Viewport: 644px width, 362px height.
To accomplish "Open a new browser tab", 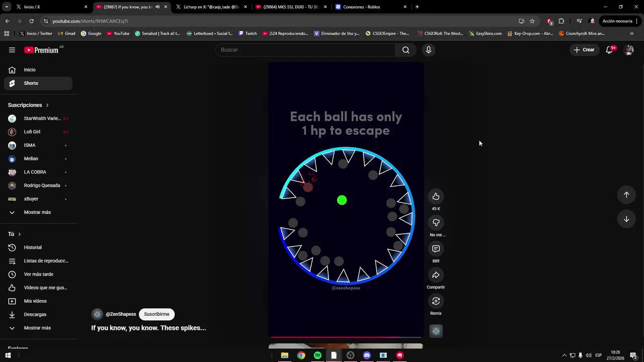I will coord(417,7).
